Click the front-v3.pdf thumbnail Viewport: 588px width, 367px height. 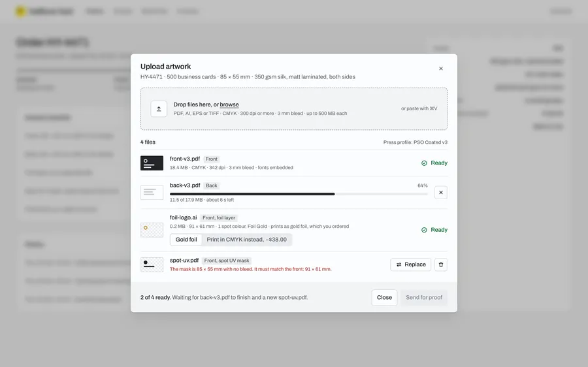click(x=152, y=163)
